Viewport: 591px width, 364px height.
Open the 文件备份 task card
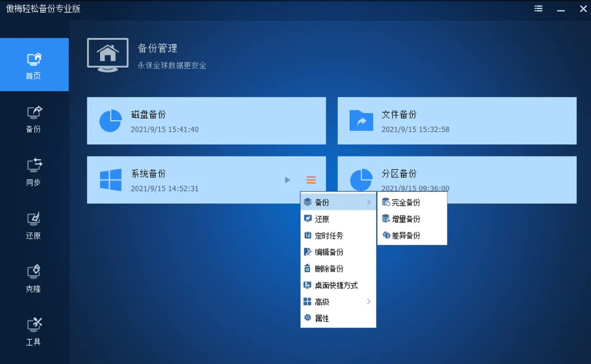point(457,121)
